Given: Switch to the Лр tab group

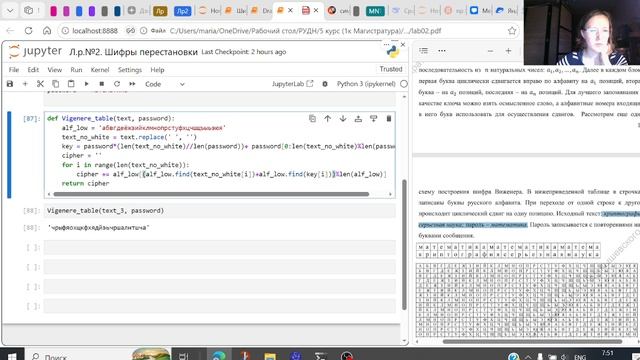Looking at the screenshot, I should click(x=160, y=11).
